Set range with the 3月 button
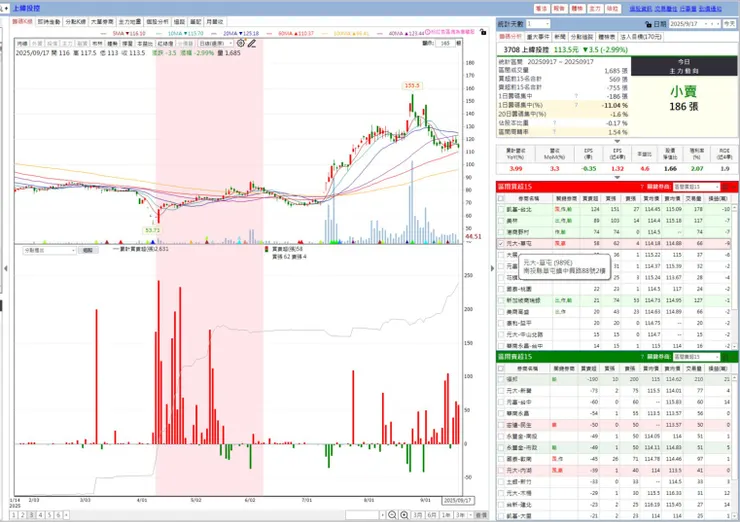 (x=418, y=515)
